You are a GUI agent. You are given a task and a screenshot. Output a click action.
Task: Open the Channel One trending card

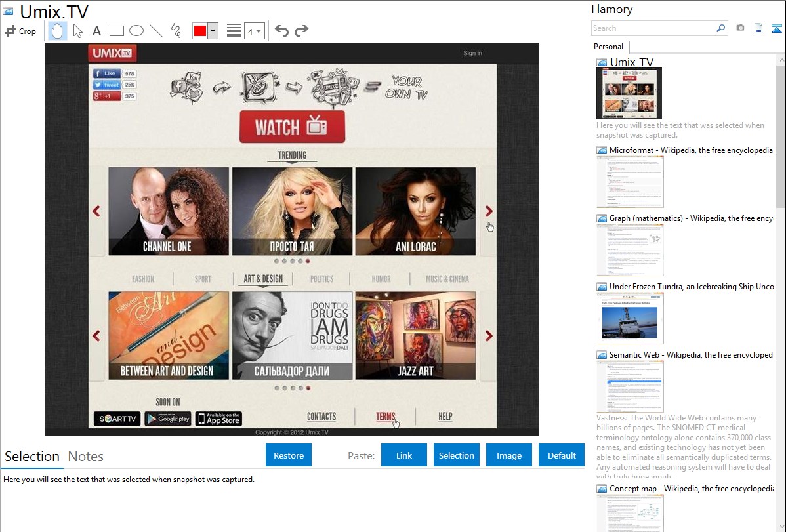[169, 211]
